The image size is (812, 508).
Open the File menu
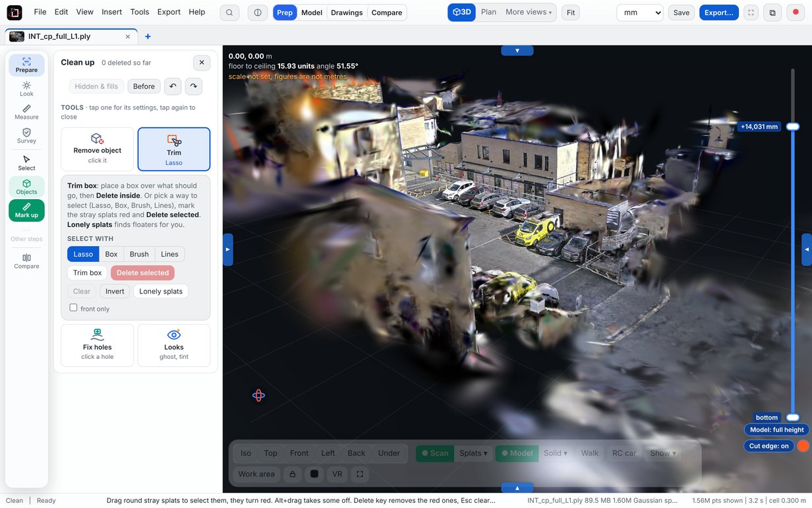coord(40,13)
